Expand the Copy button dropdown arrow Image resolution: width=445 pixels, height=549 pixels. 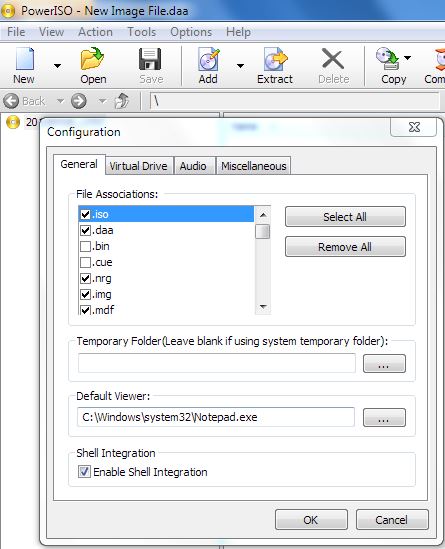pos(408,57)
